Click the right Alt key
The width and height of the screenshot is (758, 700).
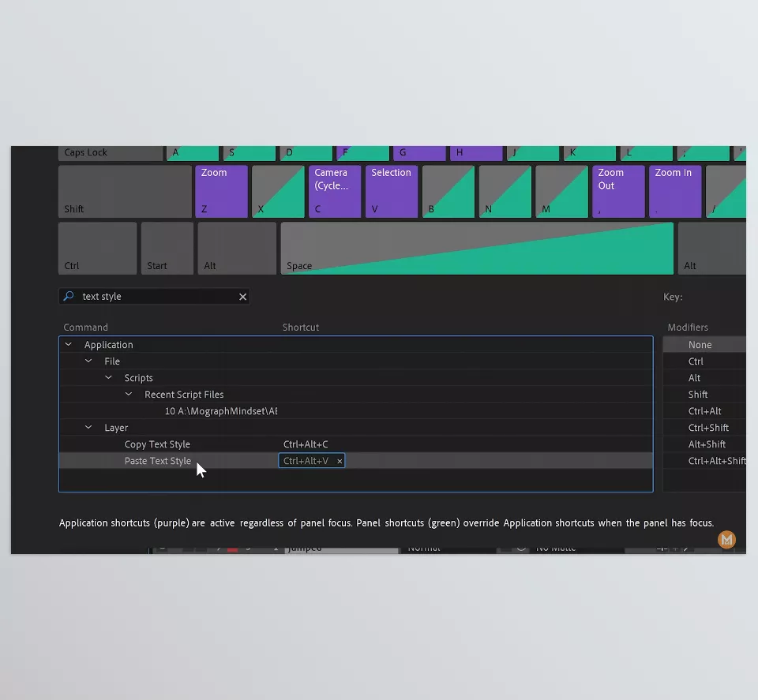tap(711, 249)
